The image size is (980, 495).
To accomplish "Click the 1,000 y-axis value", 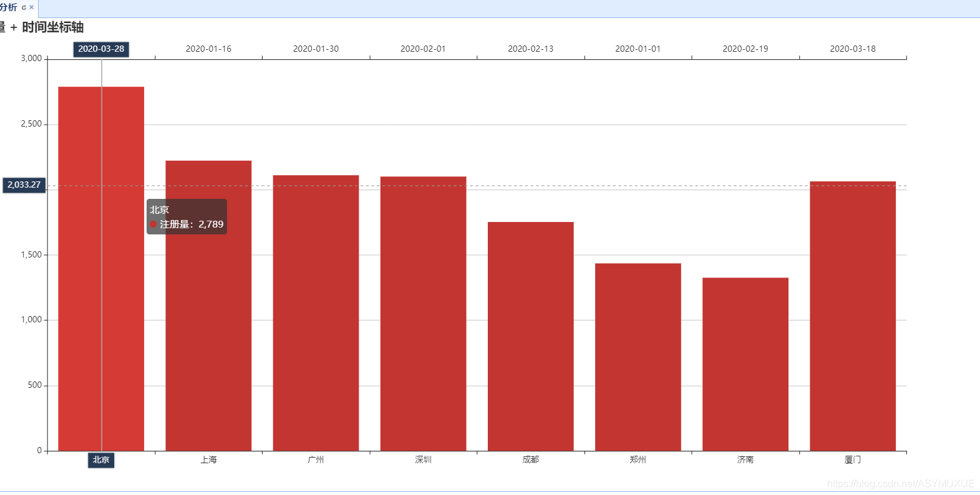I will [31, 320].
